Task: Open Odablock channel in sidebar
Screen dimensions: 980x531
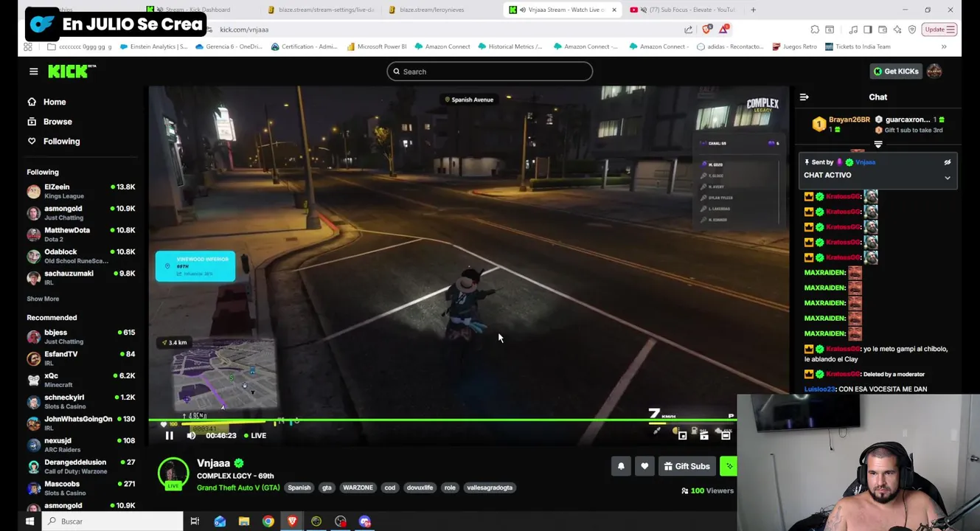Action: (81, 256)
